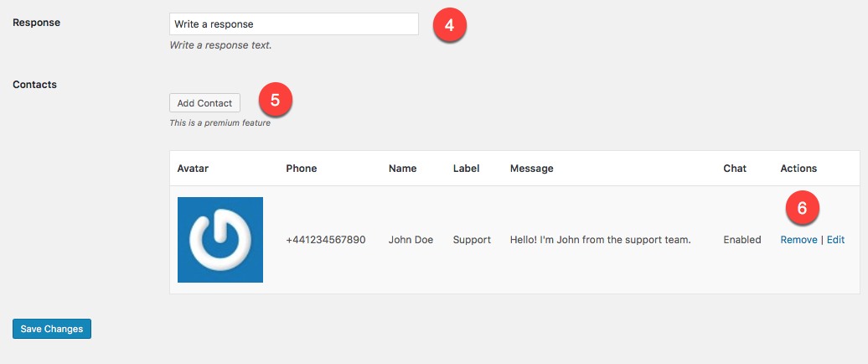The image size is (868, 364).
Task: Click the Enabled chat status text
Action: (x=741, y=240)
